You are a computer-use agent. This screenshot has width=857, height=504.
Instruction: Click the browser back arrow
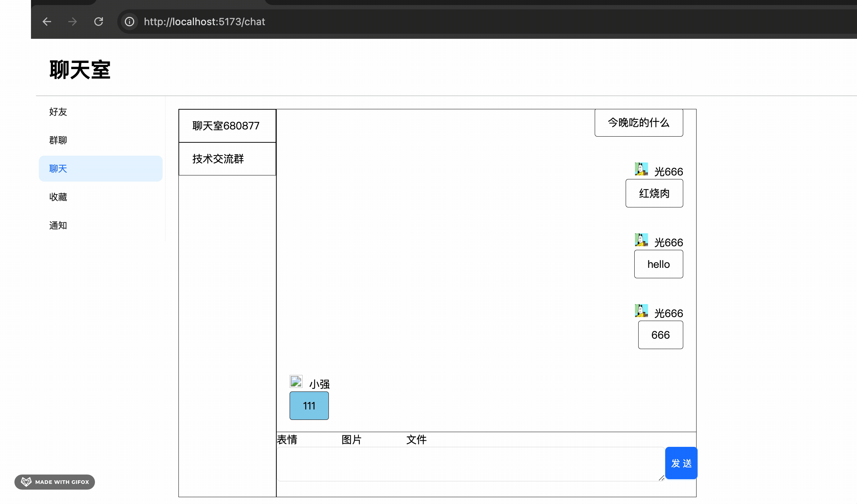click(47, 22)
